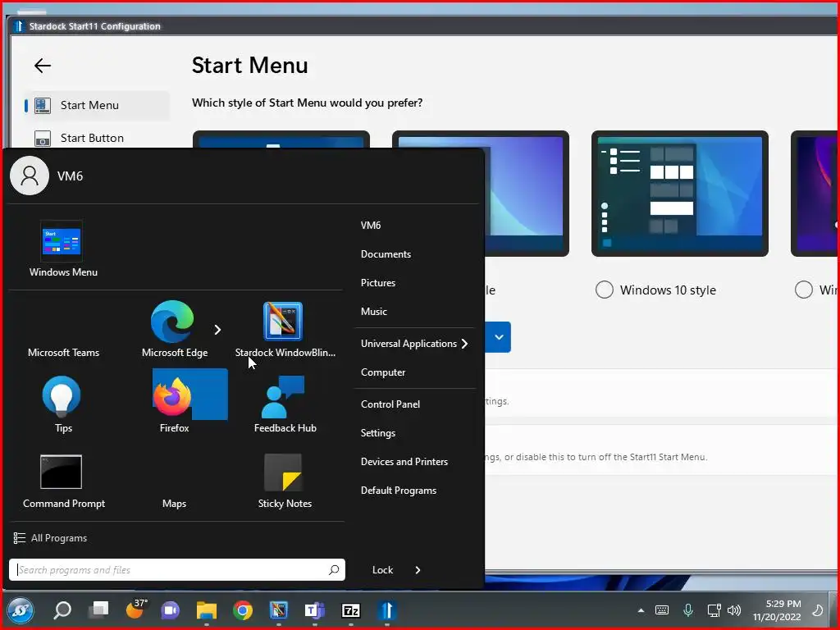Open Settings from start menu
Image resolution: width=840 pixels, height=630 pixels.
pos(378,433)
